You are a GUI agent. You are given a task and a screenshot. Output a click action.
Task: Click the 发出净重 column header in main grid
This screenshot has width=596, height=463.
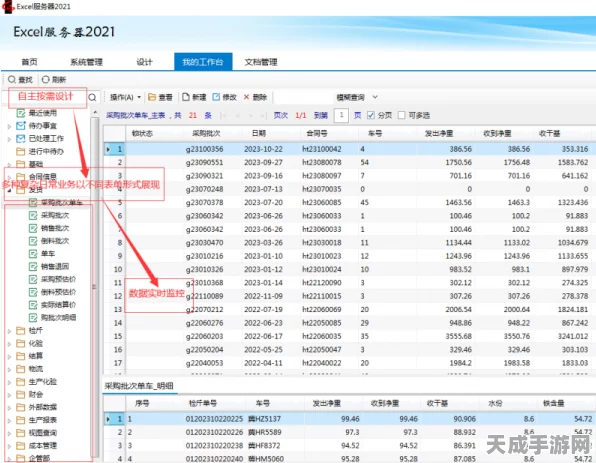coord(439,133)
